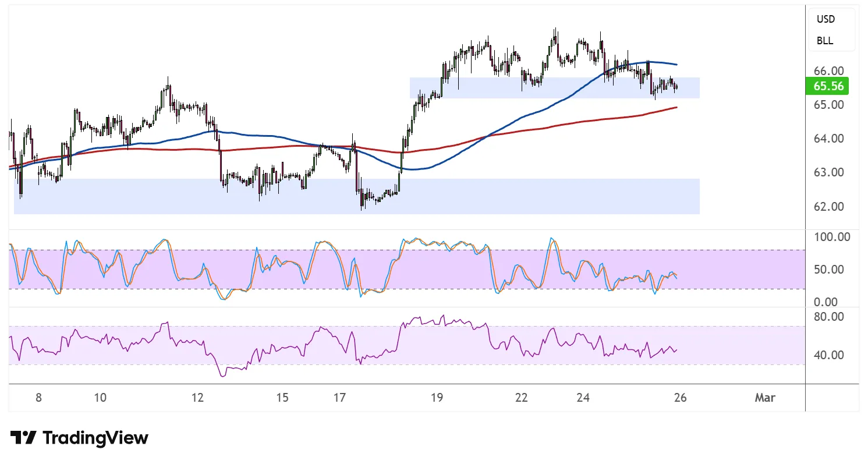The width and height of the screenshot is (868, 464).
Task: Click the 80.00 label on RSI scale
Action: pos(828,317)
